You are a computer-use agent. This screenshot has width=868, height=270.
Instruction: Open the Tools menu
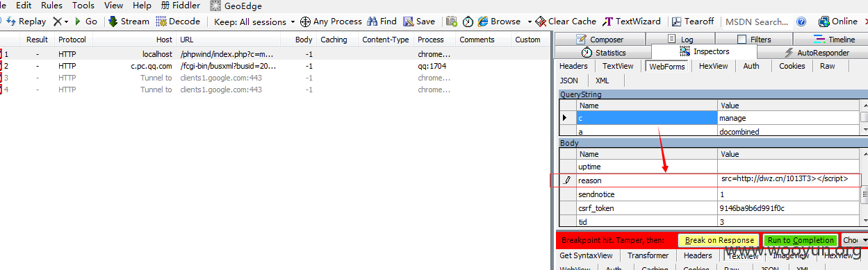[83, 5]
